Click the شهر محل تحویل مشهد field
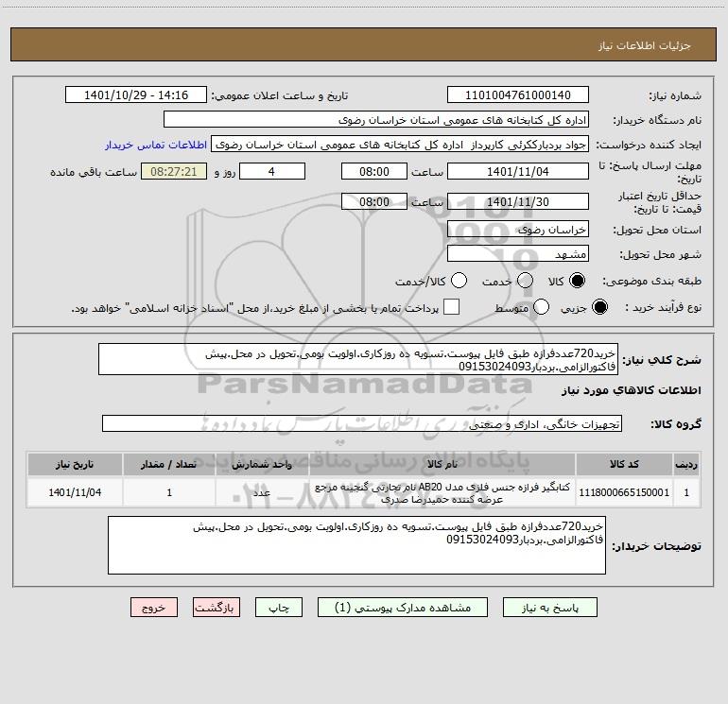Viewport: 728px width, 704px height. point(518,254)
